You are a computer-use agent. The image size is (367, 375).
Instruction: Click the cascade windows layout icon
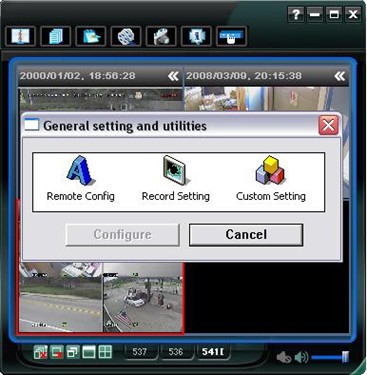click(73, 352)
